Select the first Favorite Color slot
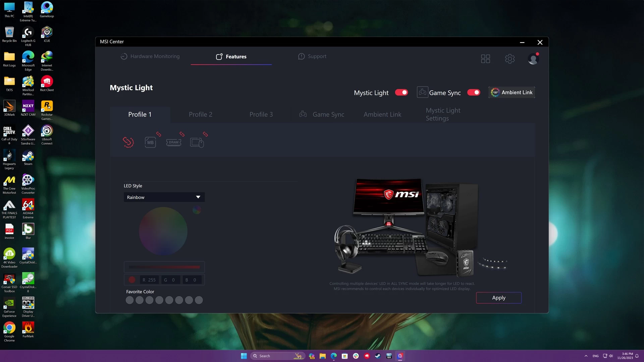644x362 pixels. [x=129, y=300]
